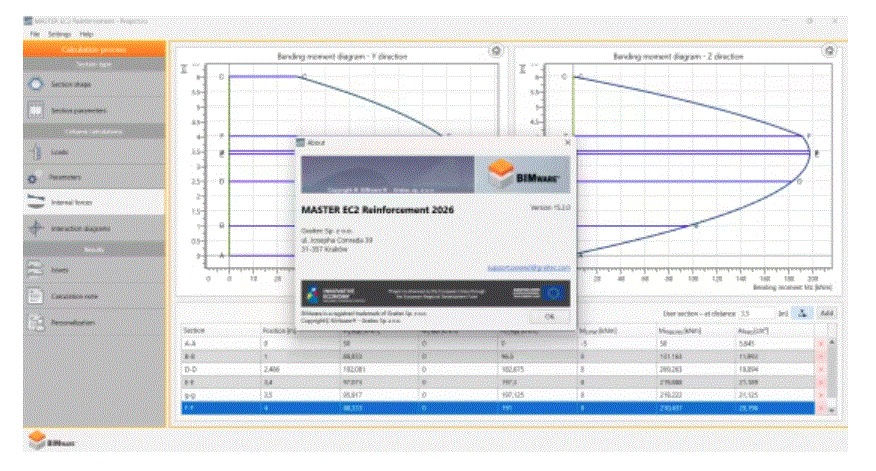Select the D-D row in sections table
This screenshot has height=471, width=876.
497,369
